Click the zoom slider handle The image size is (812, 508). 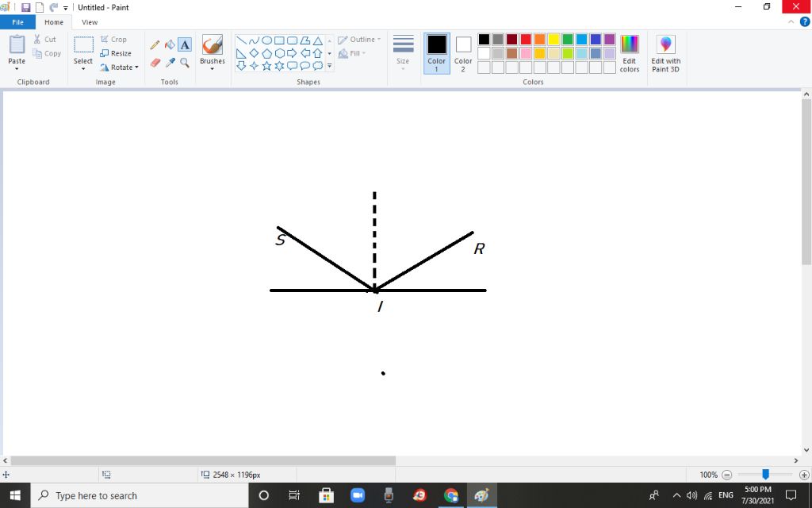(x=765, y=475)
